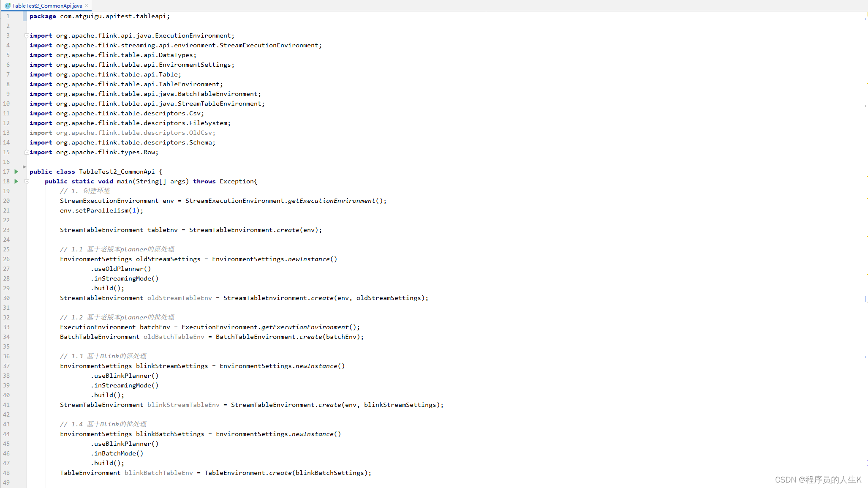Fold the main method body
This screenshot has height=488, width=868.
[x=27, y=181]
